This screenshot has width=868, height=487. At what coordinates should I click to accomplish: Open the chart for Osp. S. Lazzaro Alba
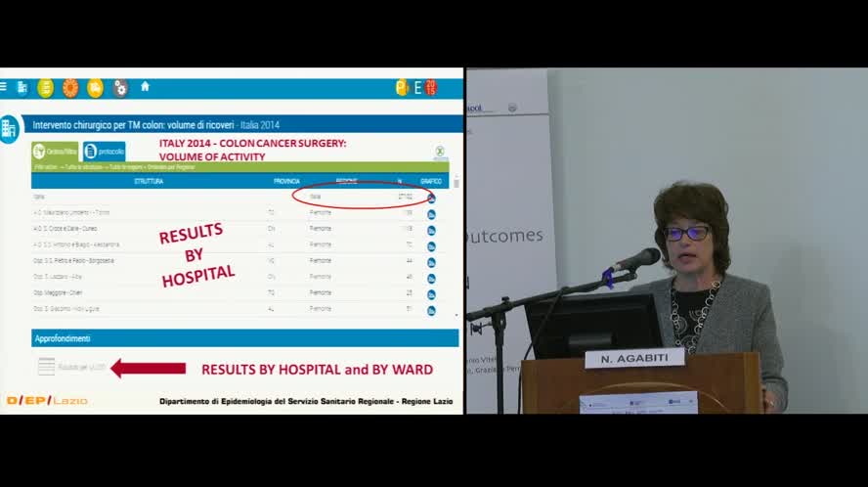click(x=431, y=278)
